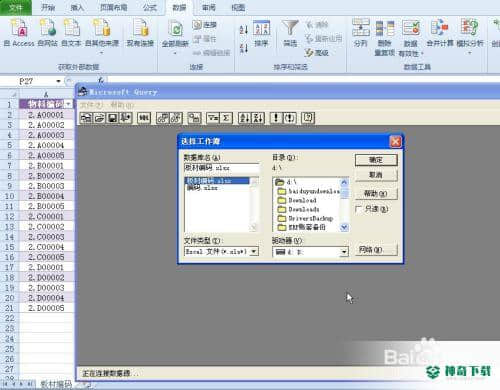Click the Network (网络) button

click(376, 250)
